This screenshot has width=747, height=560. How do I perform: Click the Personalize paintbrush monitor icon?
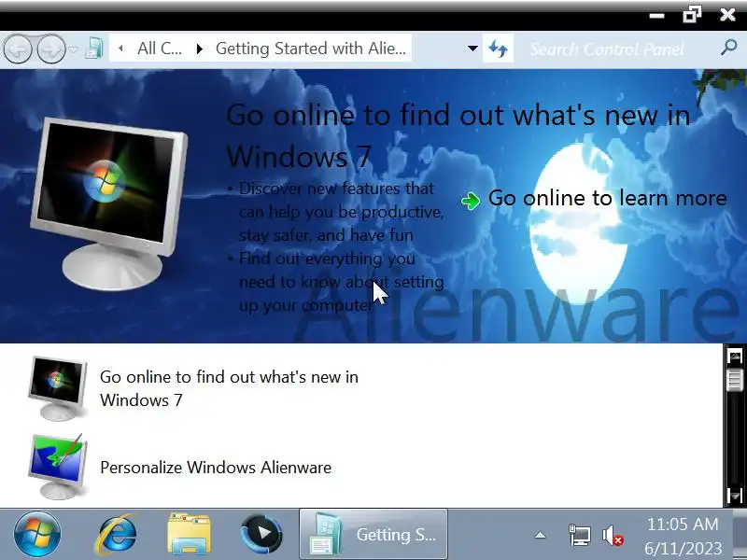[58, 466]
